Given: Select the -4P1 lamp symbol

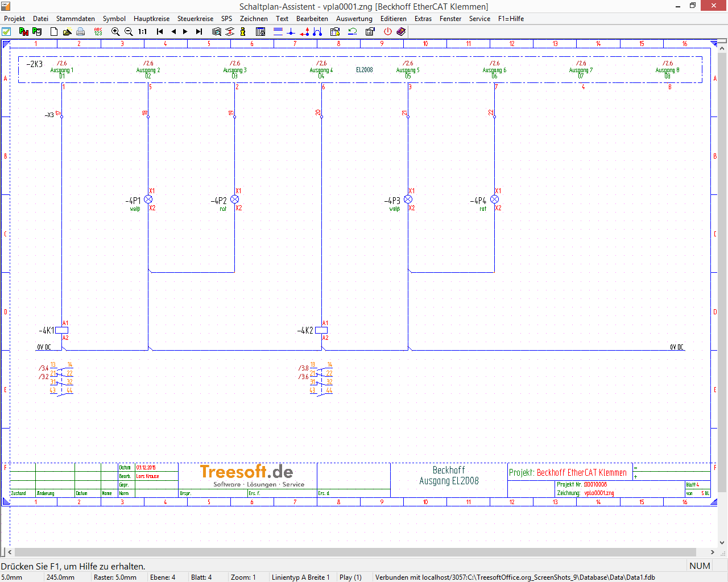Looking at the screenshot, I should click(148, 199).
